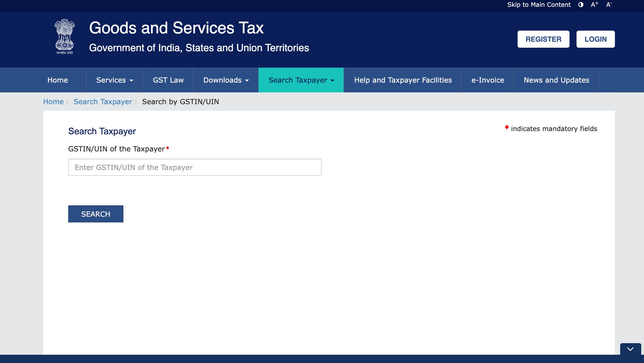
Task: Click the SEARCH button
Action: tap(96, 214)
